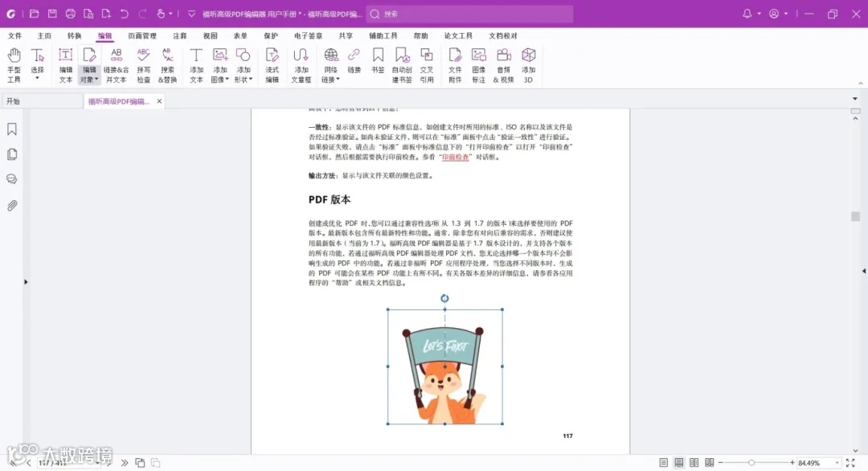The width and height of the screenshot is (868, 471).
Task: Click the Bookmark (书签) ribbon tool
Action: click(x=378, y=61)
